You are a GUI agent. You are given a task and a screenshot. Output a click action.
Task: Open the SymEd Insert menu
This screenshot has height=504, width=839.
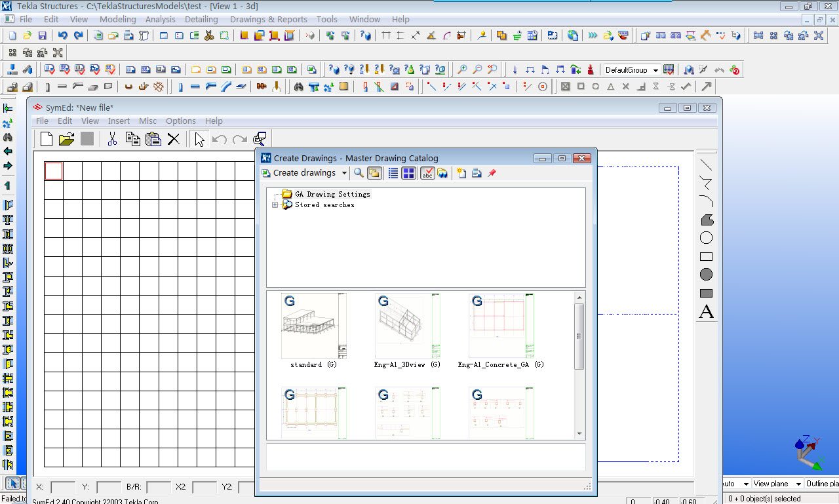pyautogui.click(x=119, y=121)
